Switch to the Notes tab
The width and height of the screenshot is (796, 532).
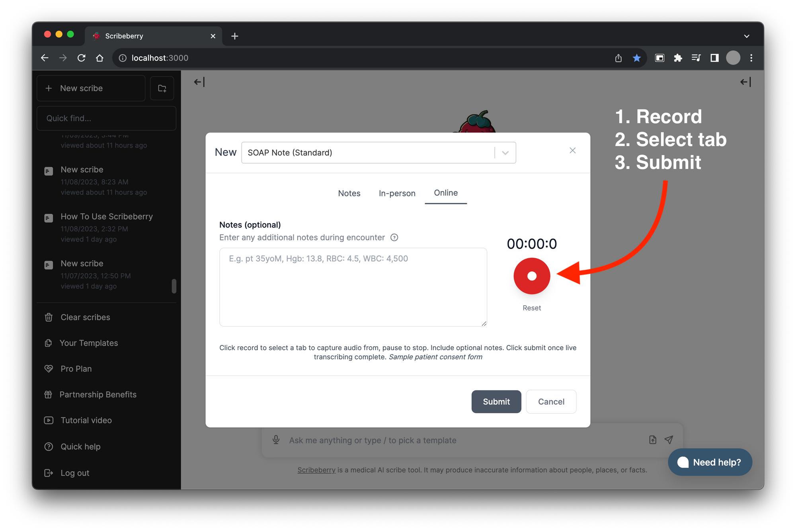(349, 193)
